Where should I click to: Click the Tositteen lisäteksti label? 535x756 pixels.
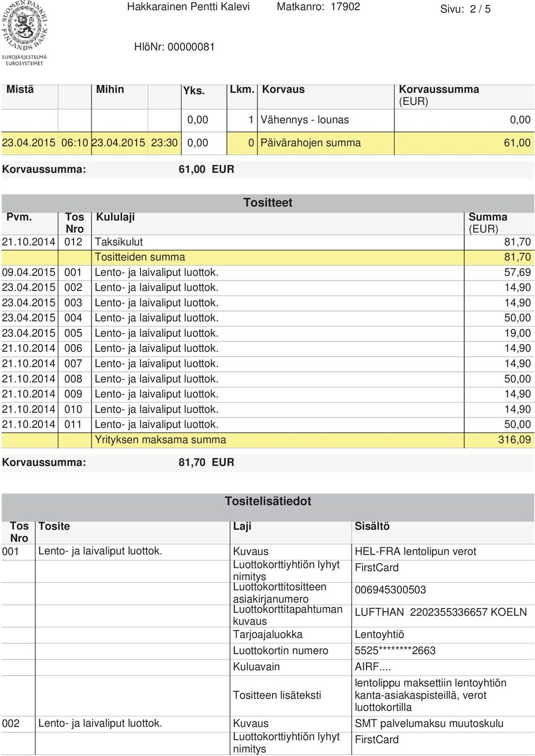tap(277, 695)
